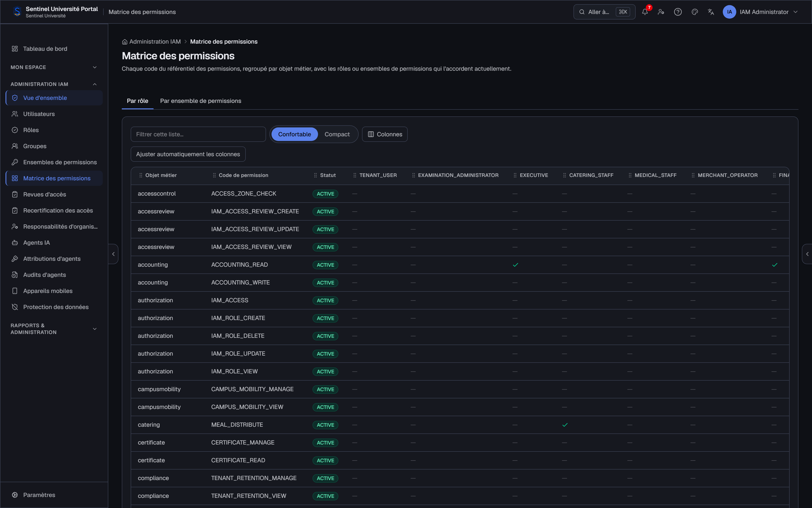Expand RAPPORTS & ADMINISTRATION section
The width and height of the screenshot is (812, 508).
click(54, 329)
